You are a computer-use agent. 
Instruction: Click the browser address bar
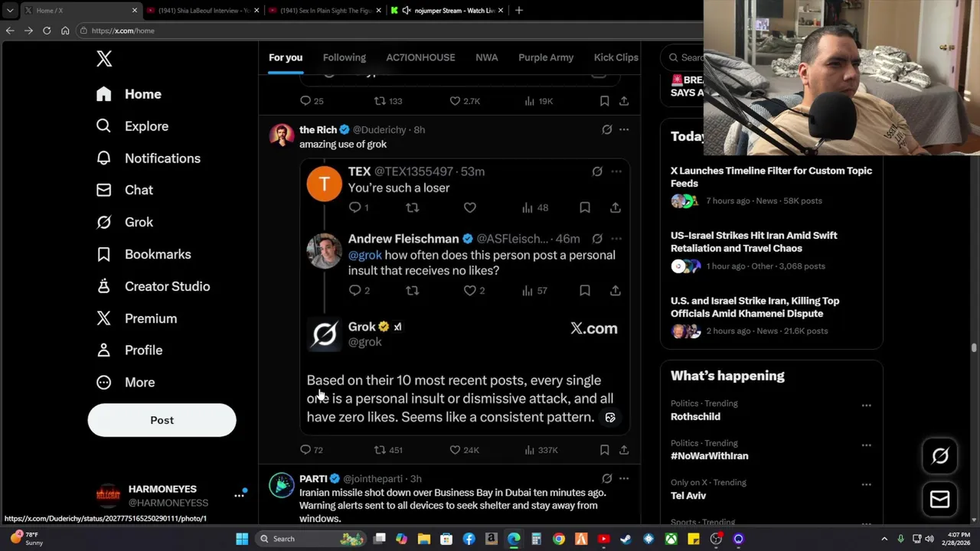click(x=390, y=31)
